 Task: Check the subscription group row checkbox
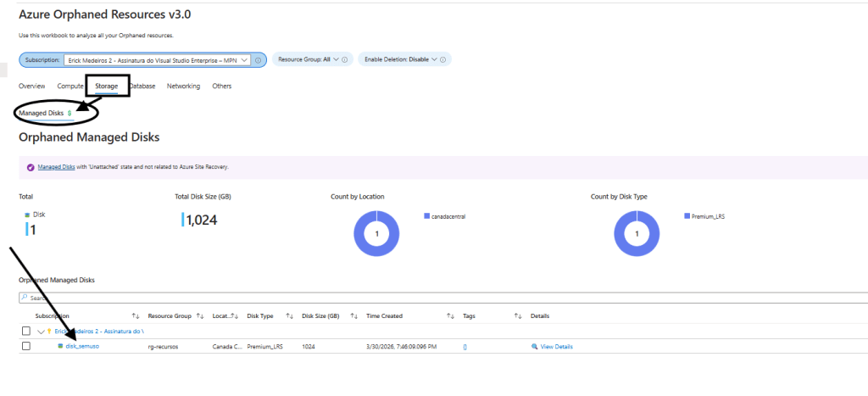(x=26, y=331)
